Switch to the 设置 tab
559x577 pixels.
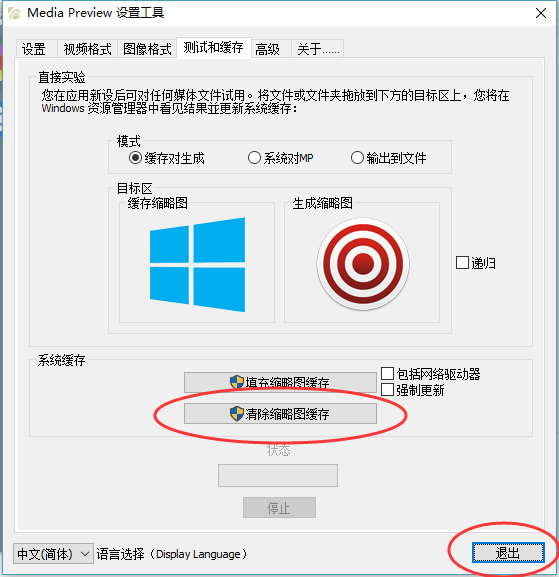pos(36,49)
